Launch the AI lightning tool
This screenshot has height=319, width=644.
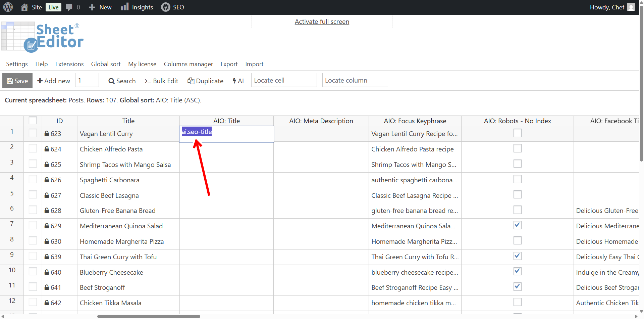tap(238, 81)
